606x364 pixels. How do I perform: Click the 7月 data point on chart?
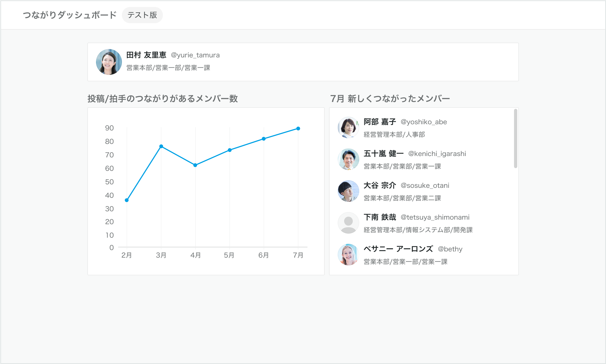(298, 129)
